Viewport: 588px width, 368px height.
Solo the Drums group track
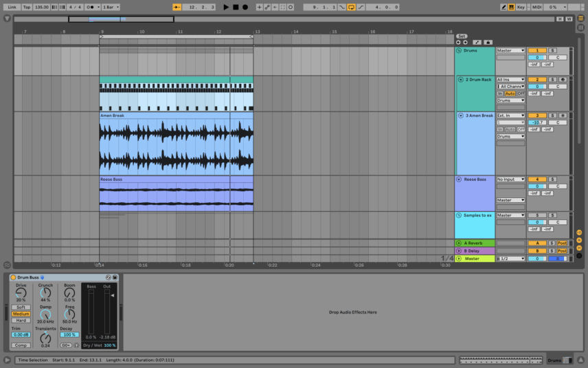pos(552,50)
